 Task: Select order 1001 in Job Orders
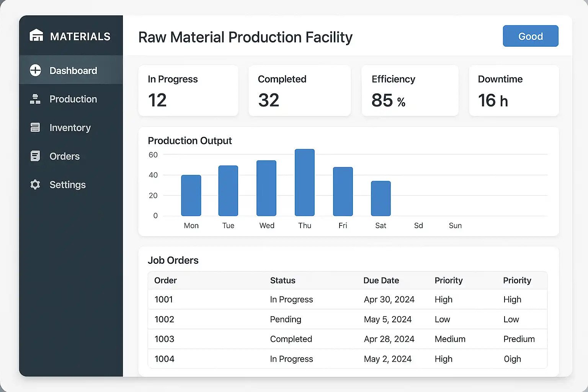pyautogui.click(x=163, y=299)
